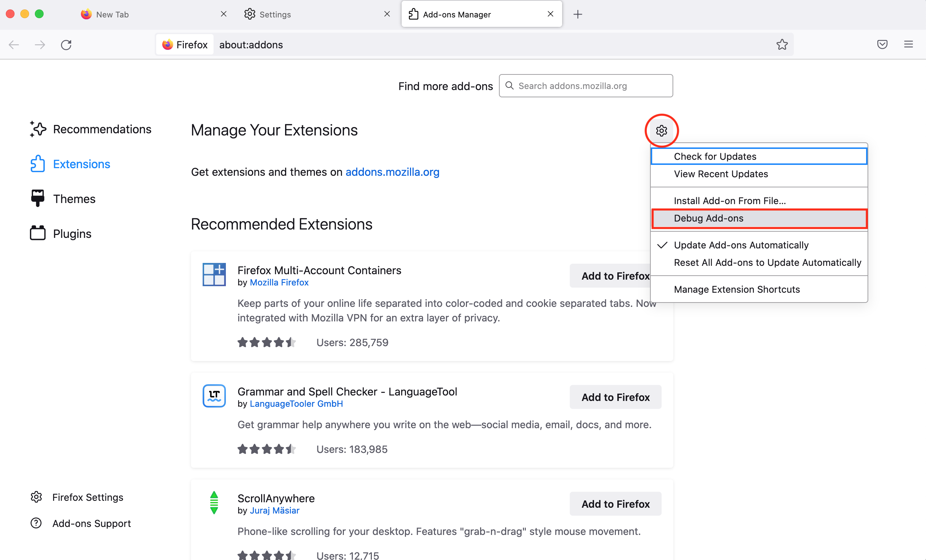926x560 pixels.
Task: Click the Firefox Multi-Account Containers icon
Action: (x=214, y=274)
